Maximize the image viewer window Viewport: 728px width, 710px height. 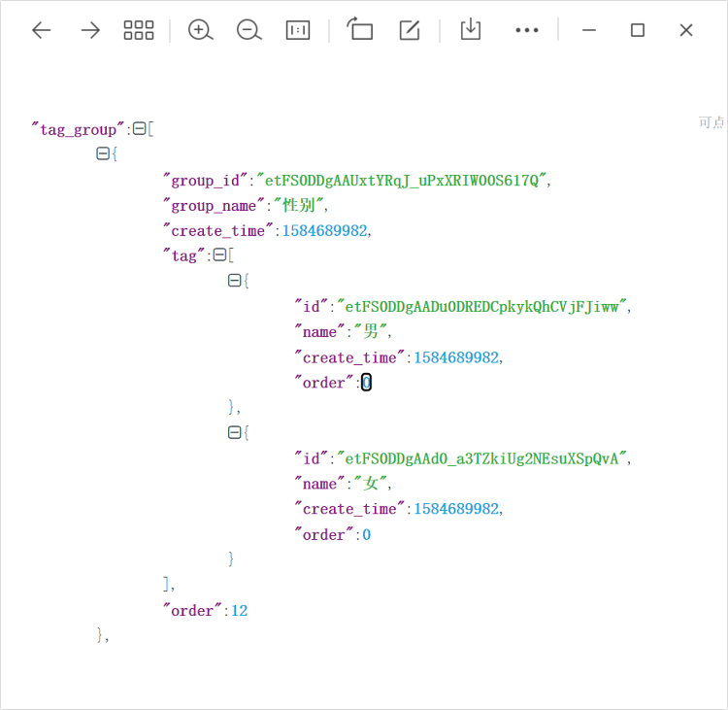637,30
